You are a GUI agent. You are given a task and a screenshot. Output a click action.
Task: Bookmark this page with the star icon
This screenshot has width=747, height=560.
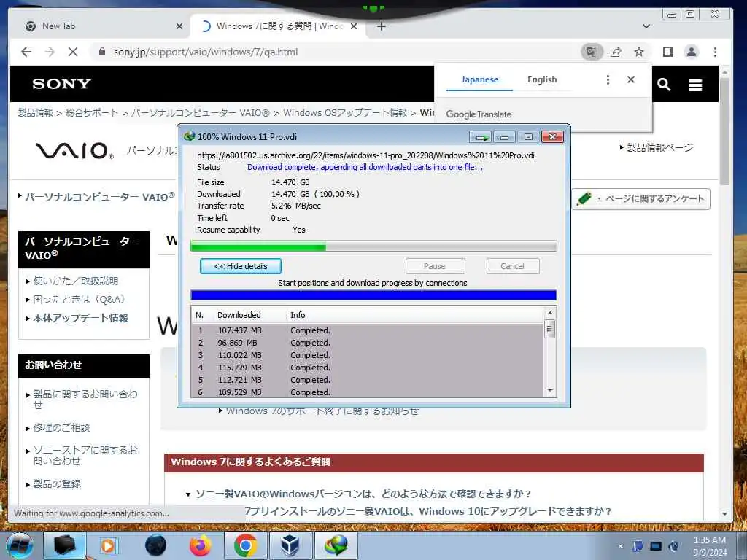click(x=639, y=52)
